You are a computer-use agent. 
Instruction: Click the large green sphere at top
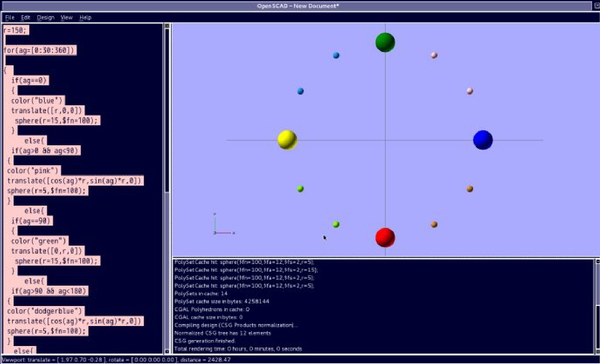click(x=385, y=42)
